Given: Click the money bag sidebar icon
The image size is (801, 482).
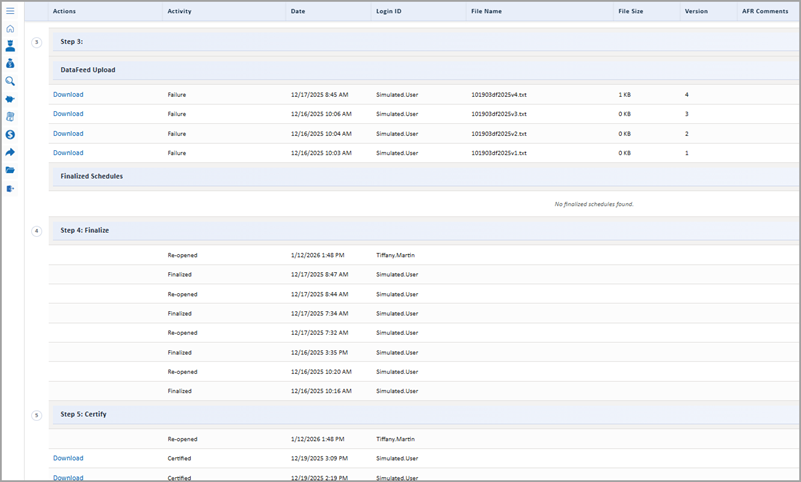Looking at the screenshot, I should (x=10, y=63).
